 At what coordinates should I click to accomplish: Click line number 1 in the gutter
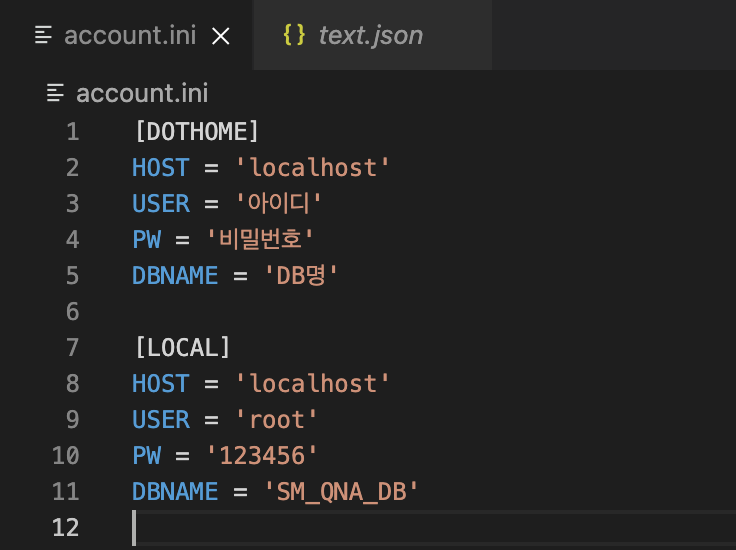[x=73, y=132]
